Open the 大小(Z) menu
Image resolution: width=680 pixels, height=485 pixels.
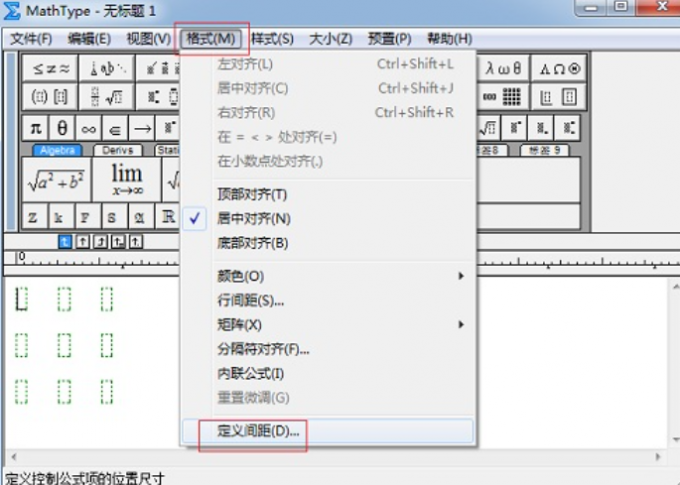(330, 39)
